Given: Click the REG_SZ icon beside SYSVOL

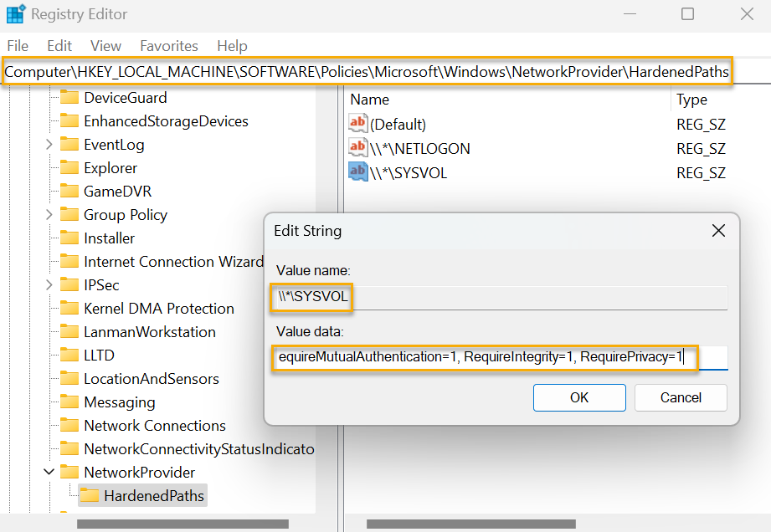Looking at the screenshot, I should (x=357, y=173).
